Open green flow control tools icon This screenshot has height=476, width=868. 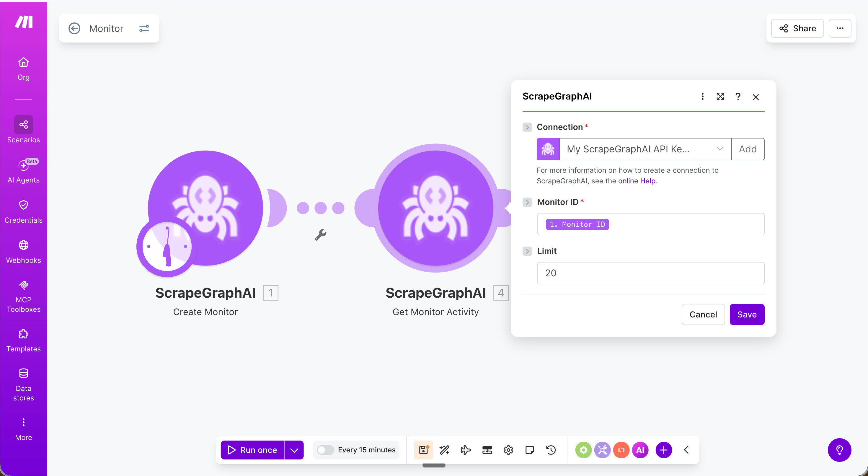(x=583, y=450)
